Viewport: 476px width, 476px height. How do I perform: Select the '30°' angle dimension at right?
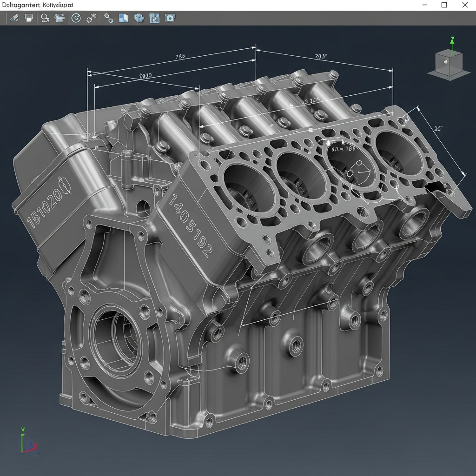click(438, 128)
